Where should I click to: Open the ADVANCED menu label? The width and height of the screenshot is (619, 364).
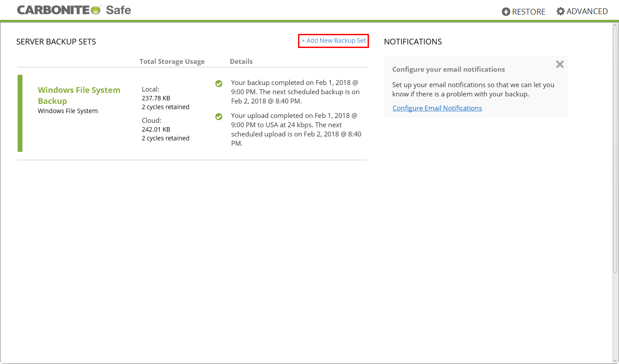(587, 11)
